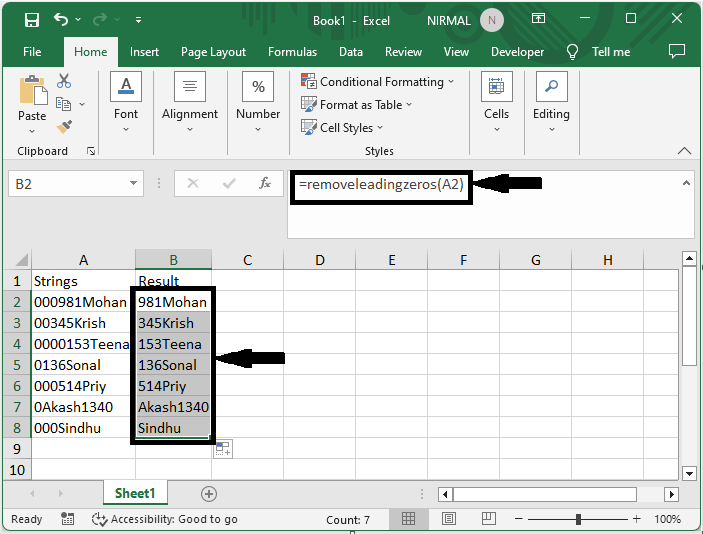Save the workbook using the floppy disk icon

point(32,20)
